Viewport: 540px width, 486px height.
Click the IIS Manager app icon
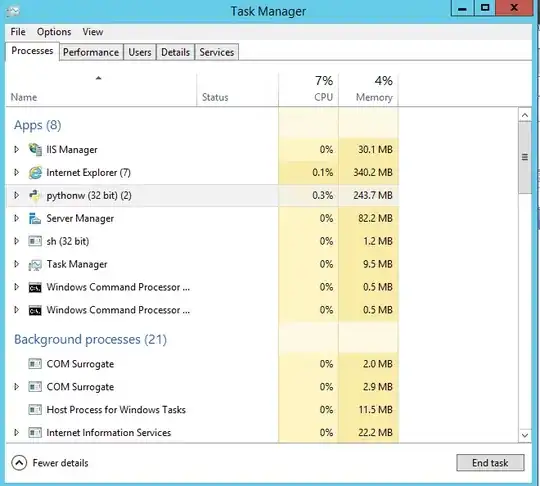[35, 149]
